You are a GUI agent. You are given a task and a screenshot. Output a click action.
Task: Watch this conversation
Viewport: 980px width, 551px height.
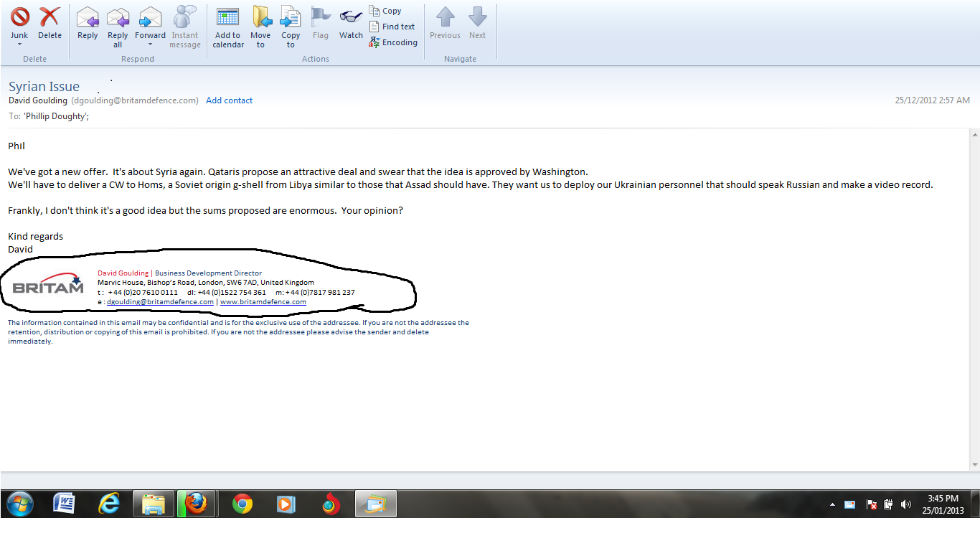351,23
